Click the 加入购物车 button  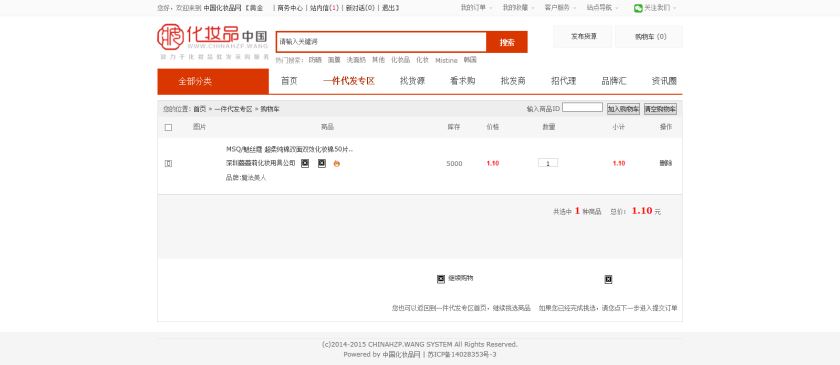[x=623, y=109]
